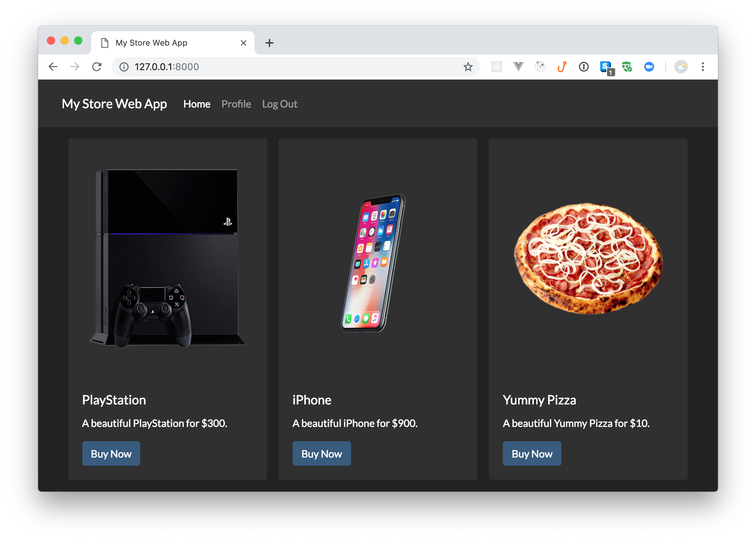Open React Developer Tools extension
The image size is (756, 542).
496,67
